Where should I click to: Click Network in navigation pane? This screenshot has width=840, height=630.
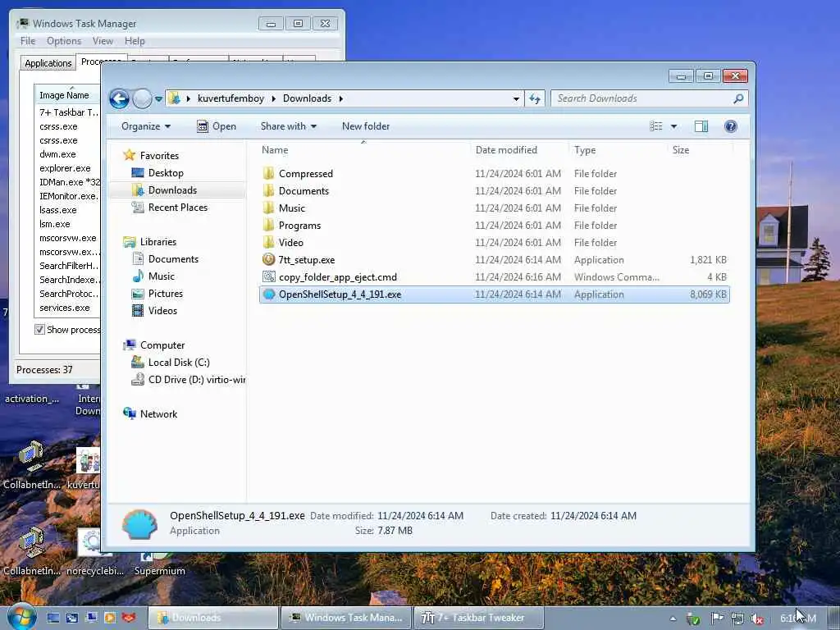point(158,414)
